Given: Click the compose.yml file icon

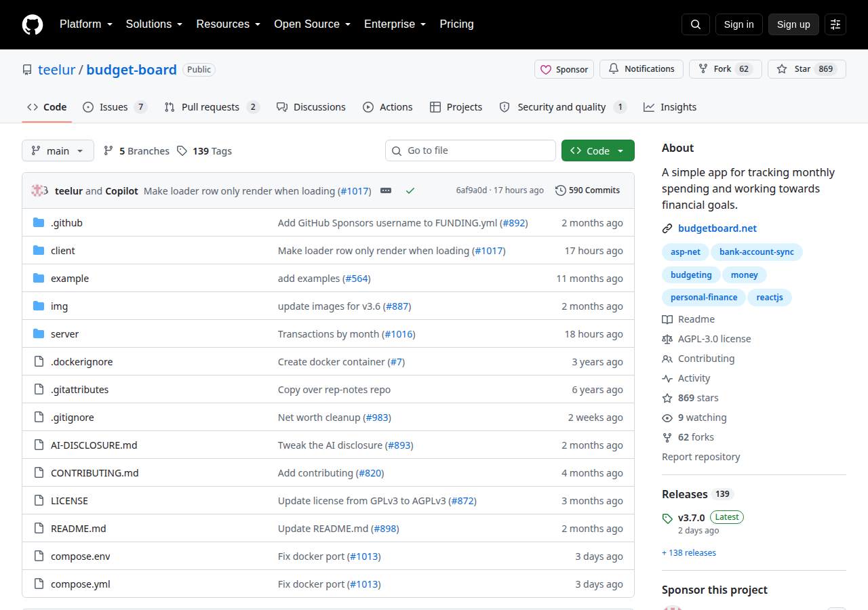Looking at the screenshot, I should click(x=39, y=584).
